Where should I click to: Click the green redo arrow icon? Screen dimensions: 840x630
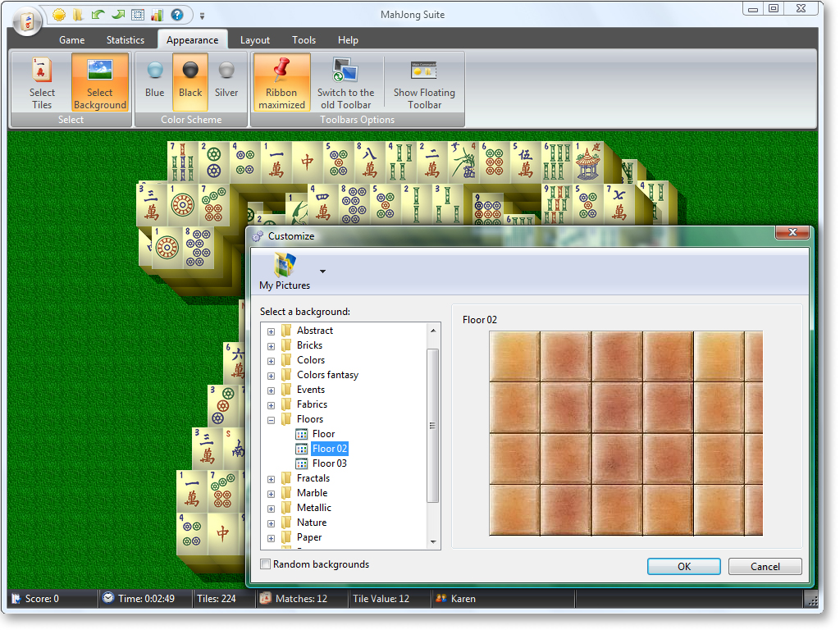click(118, 15)
